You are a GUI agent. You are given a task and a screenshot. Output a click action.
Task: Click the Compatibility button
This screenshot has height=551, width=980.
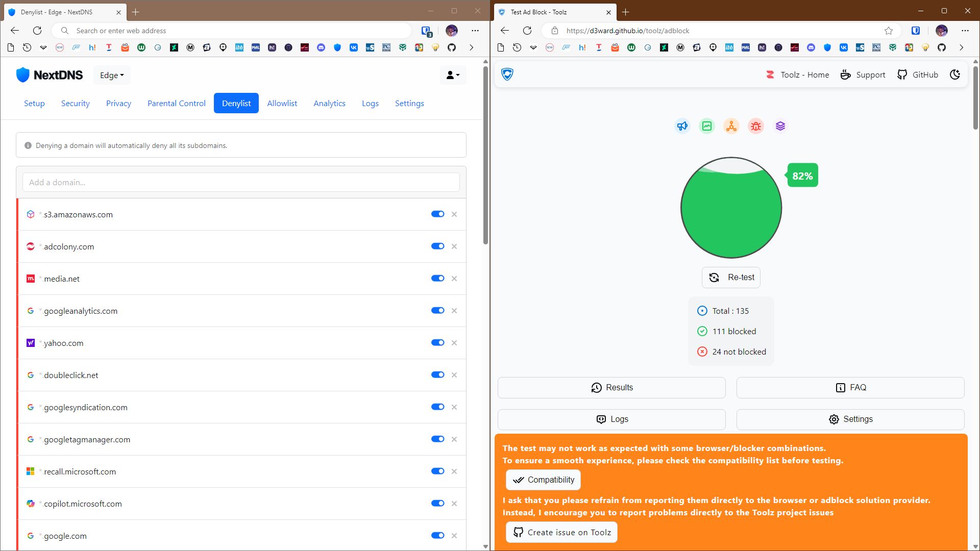[543, 480]
